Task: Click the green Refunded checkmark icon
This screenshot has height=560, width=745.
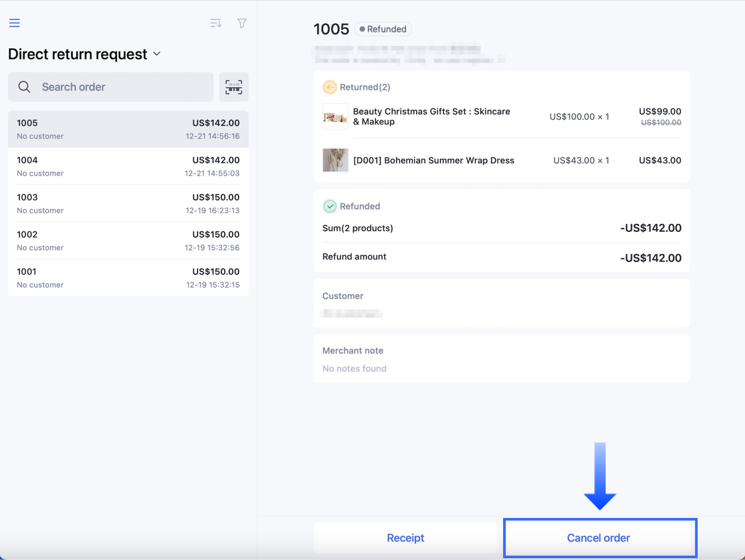Action: pyautogui.click(x=330, y=206)
